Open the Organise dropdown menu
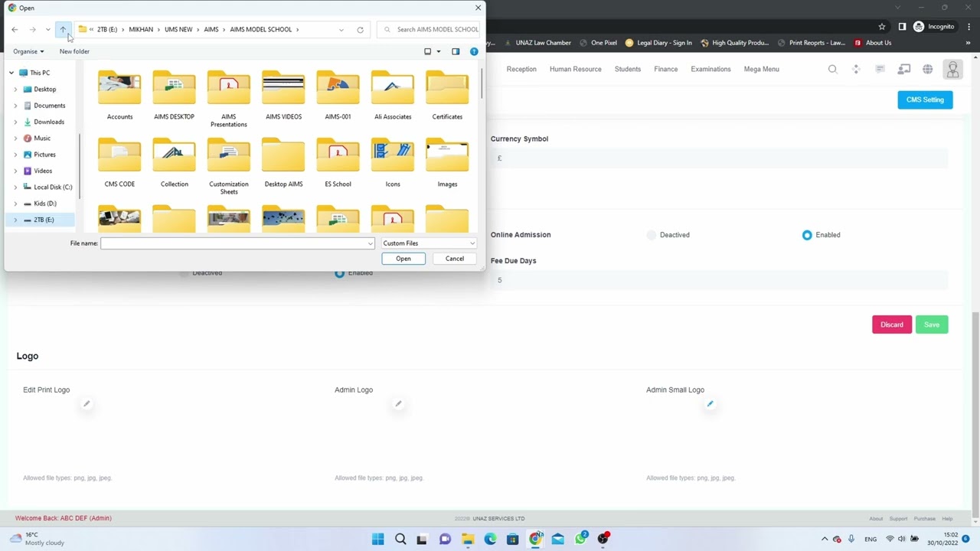This screenshot has height=551, width=980. (28, 51)
